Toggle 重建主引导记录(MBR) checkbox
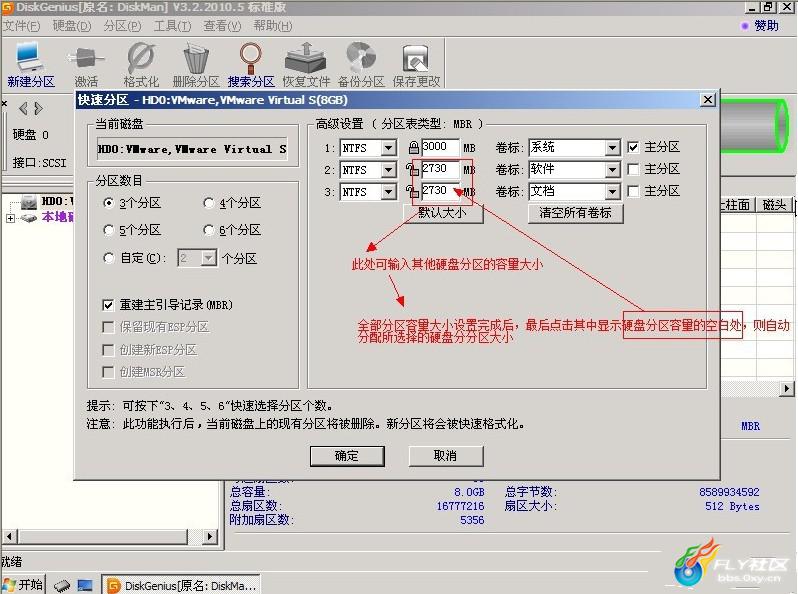 (108, 305)
